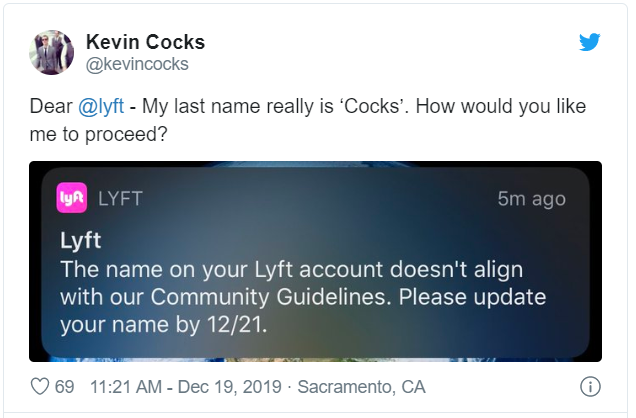This screenshot has width=636, height=418.
Task: Open the tweet info icon
Action: click(x=590, y=387)
